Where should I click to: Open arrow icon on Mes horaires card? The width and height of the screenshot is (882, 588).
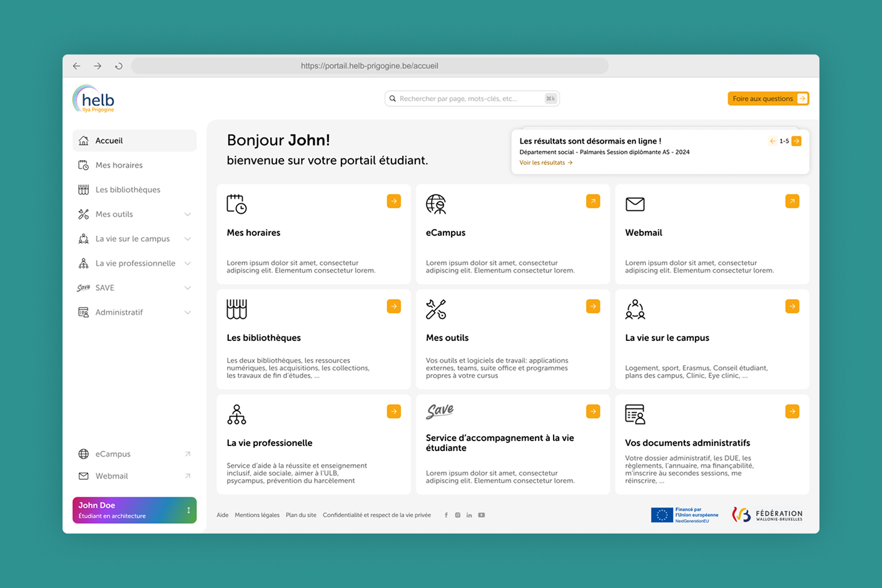(x=393, y=201)
